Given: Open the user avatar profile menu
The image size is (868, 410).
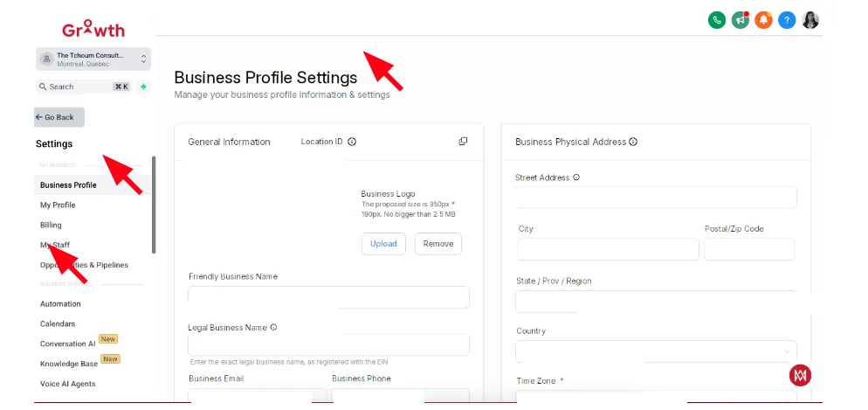Looking at the screenshot, I should pyautogui.click(x=809, y=20).
